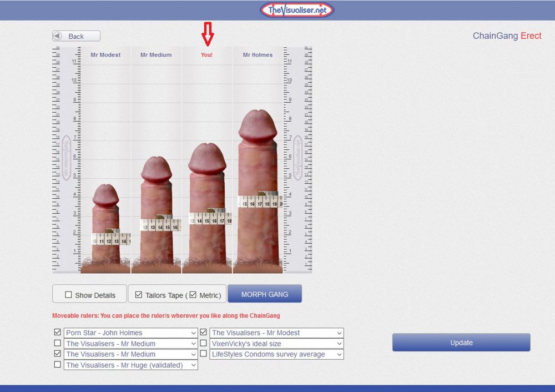Click the TheVisualiser.net logo
The height and width of the screenshot is (392, 555).
[x=297, y=10]
